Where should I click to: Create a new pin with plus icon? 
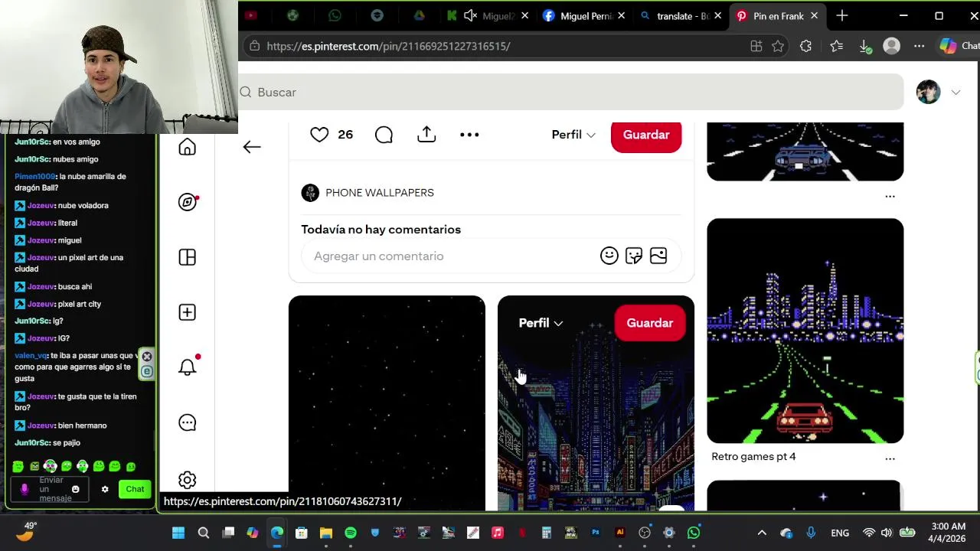coord(188,312)
